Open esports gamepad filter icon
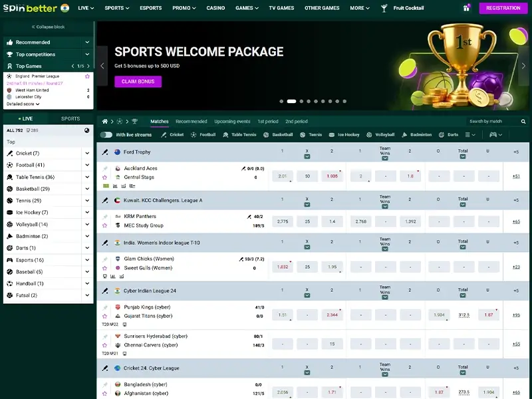This screenshot has width=532, height=399. (x=495, y=135)
